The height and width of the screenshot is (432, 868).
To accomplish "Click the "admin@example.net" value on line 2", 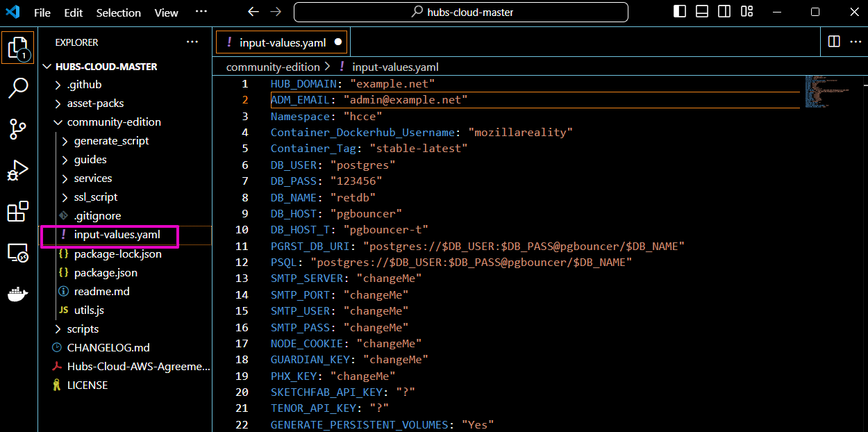I will point(405,100).
